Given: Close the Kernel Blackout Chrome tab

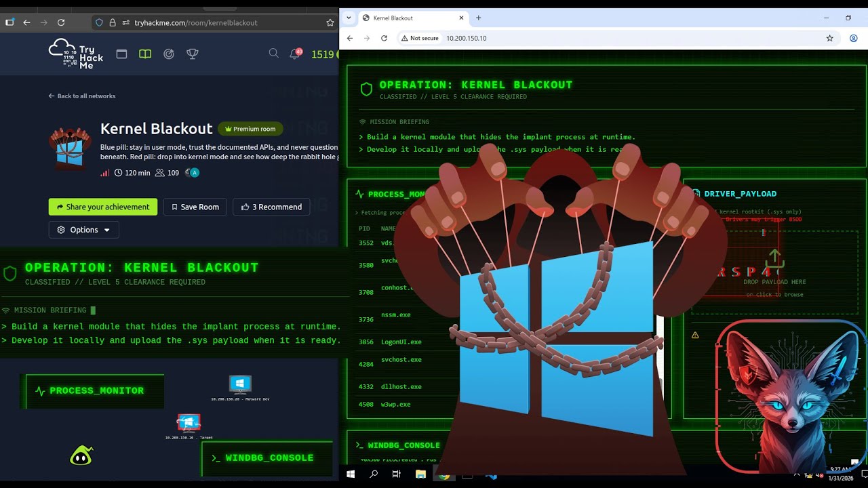Looking at the screenshot, I should coord(462,18).
